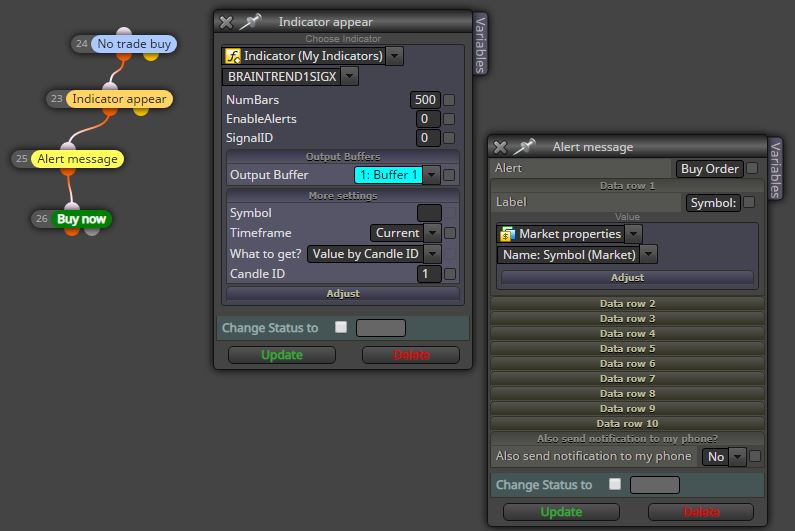This screenshot has width=795, height=531.
Task: Click Update in Alert message panel
Action: coord(561,512)
